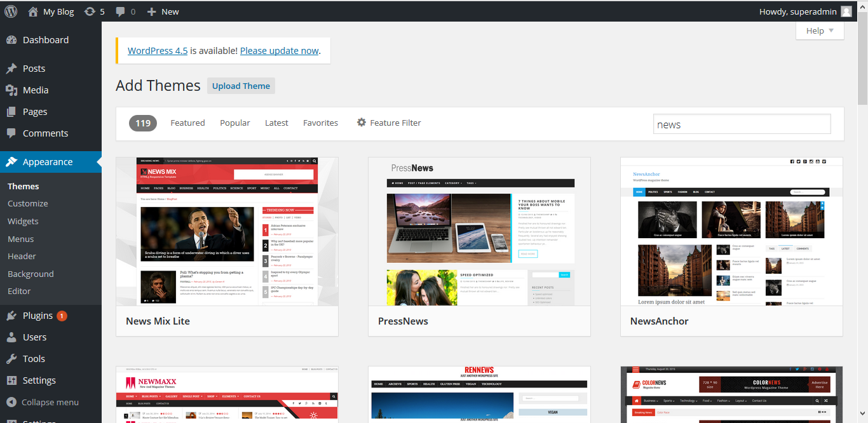
Task: Switch to the Popular themes tab
Action: [235, 123]
